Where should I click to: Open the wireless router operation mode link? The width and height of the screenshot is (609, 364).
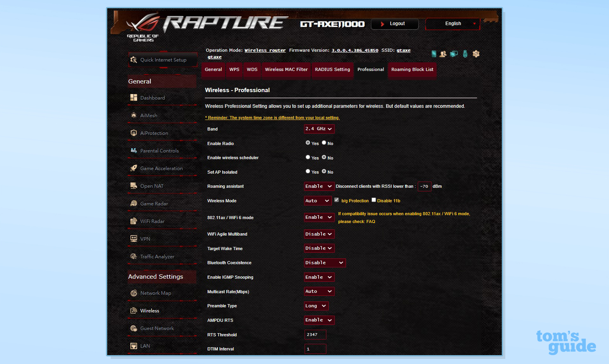coord(265,50)
